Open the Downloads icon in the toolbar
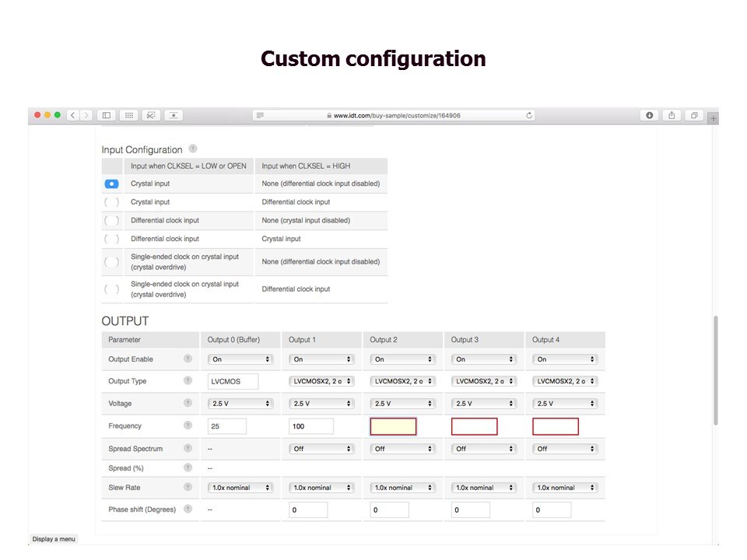Viewport: 747px width, 560px height. tap(649, 114)
